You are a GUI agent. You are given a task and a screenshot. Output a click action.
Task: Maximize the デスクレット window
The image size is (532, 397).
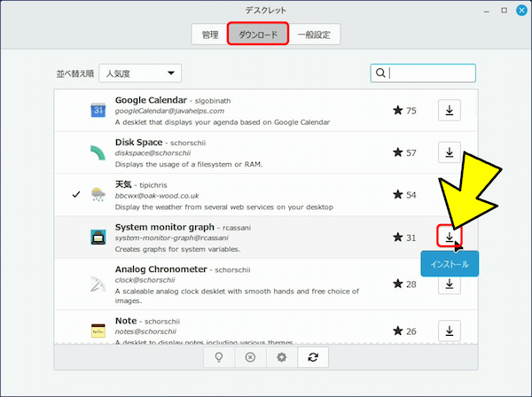(x=505, y=11)
